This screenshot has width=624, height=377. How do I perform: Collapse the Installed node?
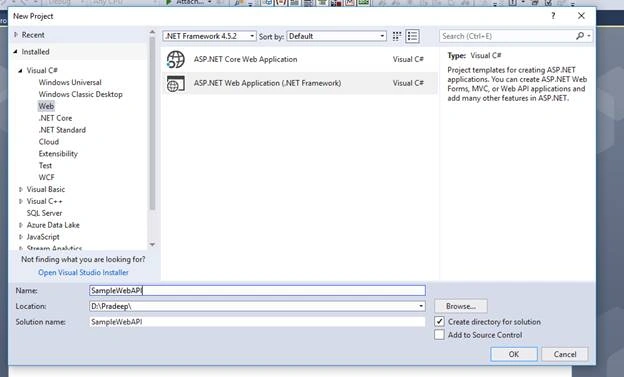click(x=16, y=52)
